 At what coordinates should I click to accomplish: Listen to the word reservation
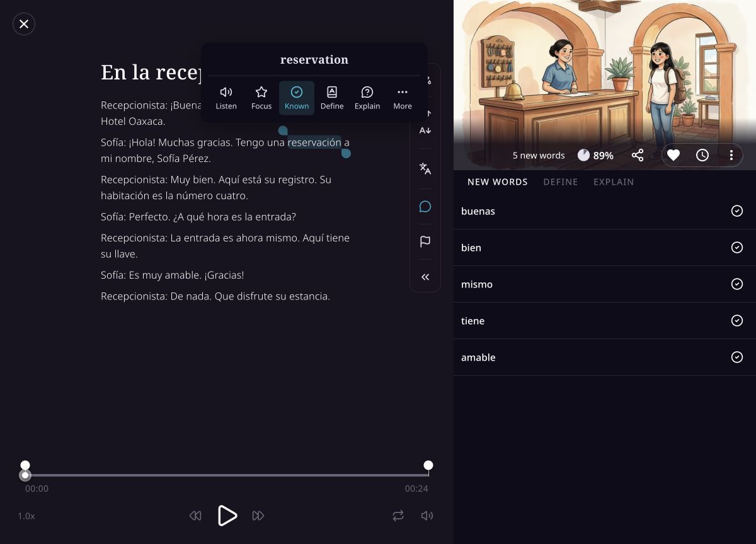click(226, 98)
